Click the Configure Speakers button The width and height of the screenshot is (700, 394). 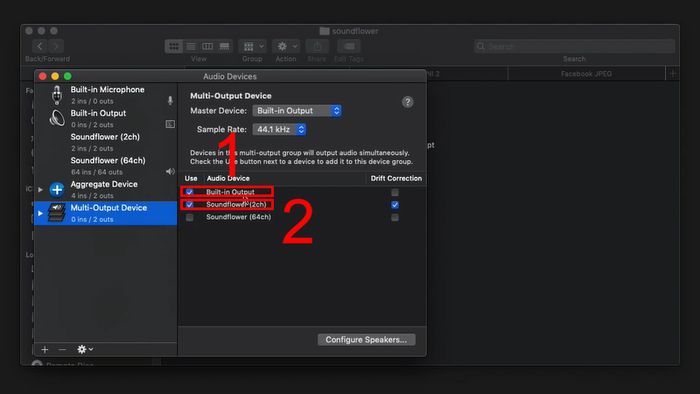pos(367,340)
